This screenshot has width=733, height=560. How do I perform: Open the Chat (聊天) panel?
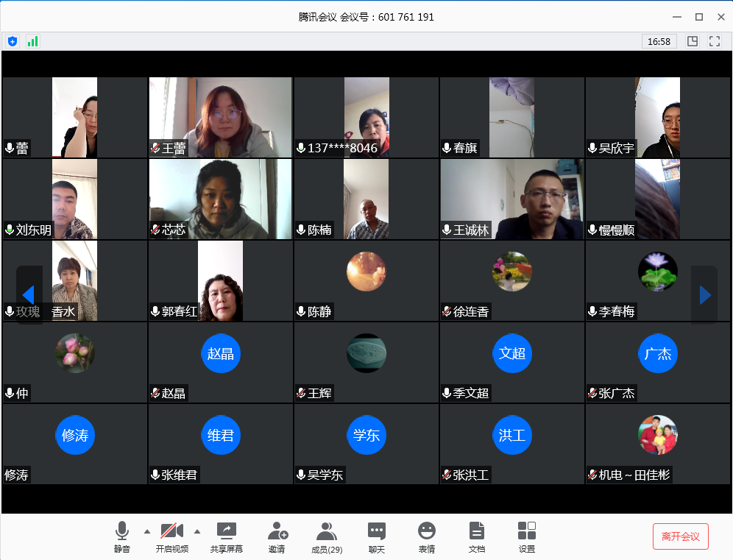[x=377, y=536]
